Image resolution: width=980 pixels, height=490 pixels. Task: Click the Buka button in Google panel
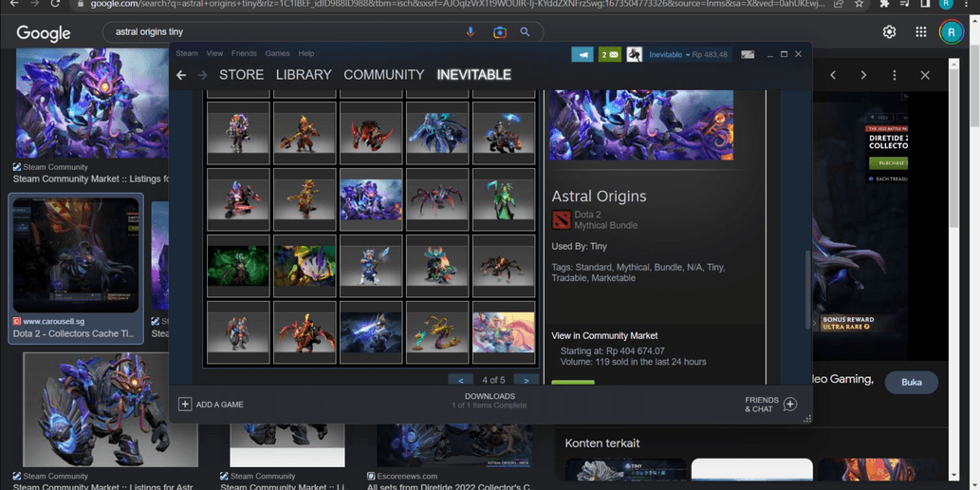coord(912,383)
